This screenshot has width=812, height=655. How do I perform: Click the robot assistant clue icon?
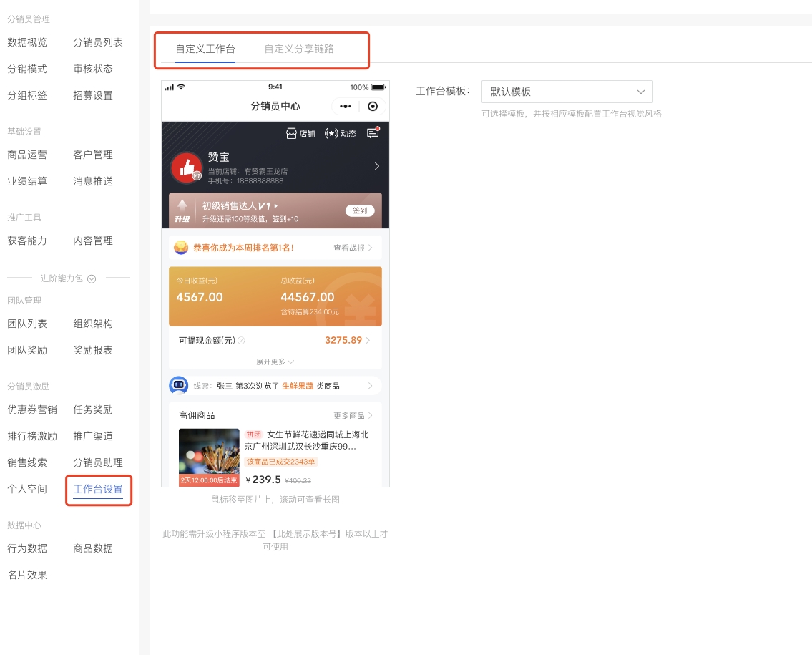[x=179, y=386]
